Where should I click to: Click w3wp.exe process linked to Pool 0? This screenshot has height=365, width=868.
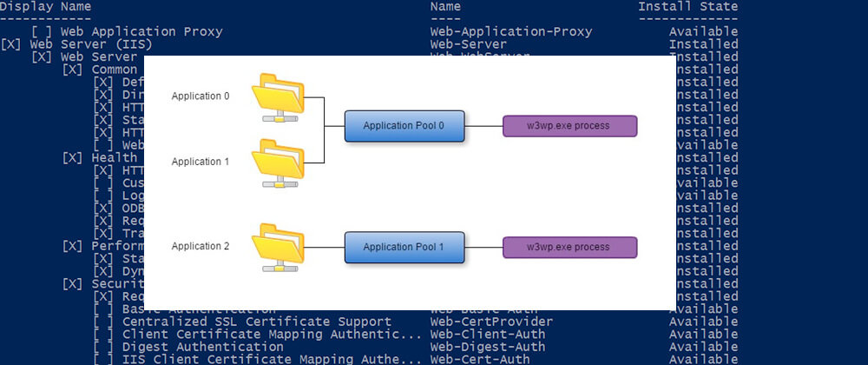click(x=569, y=126)
